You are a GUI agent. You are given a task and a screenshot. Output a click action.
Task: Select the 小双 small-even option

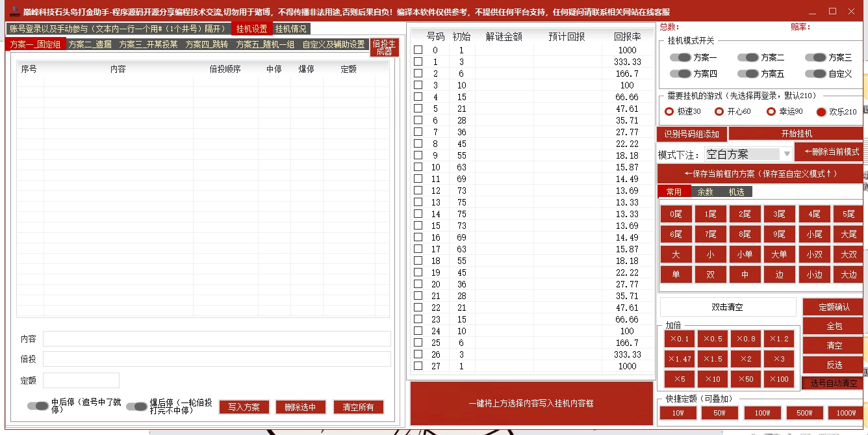pyautogui.click(x=814, y=254)
